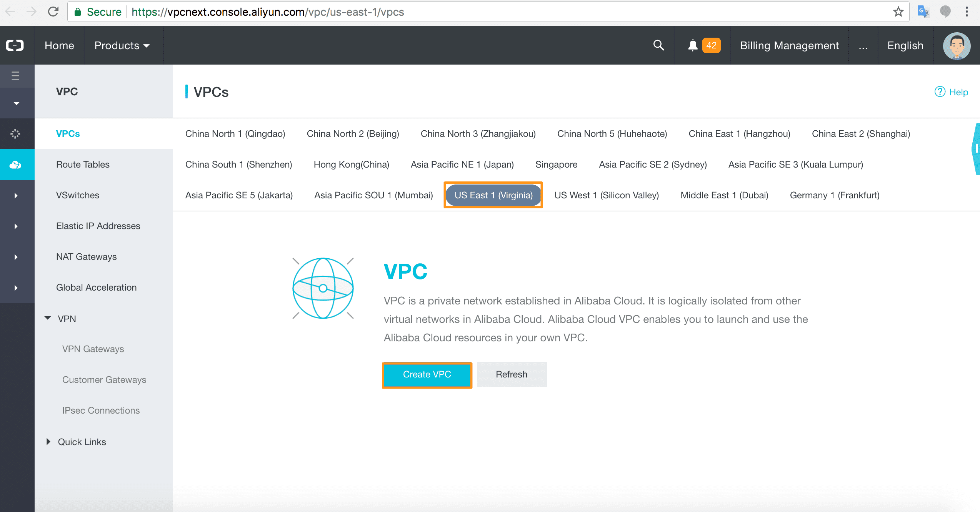Expand second right-arrow item in left rail
The image size is (980, 512).
coord(16,226)
